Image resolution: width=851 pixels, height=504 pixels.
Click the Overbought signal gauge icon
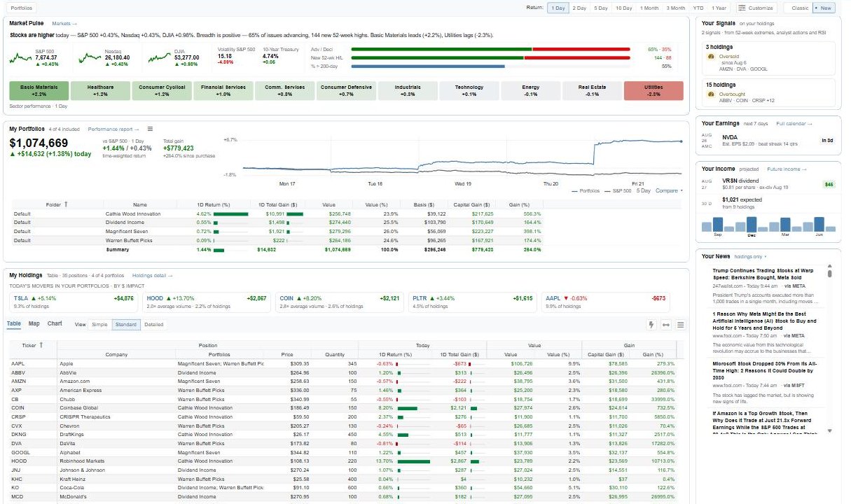[711, 94]
